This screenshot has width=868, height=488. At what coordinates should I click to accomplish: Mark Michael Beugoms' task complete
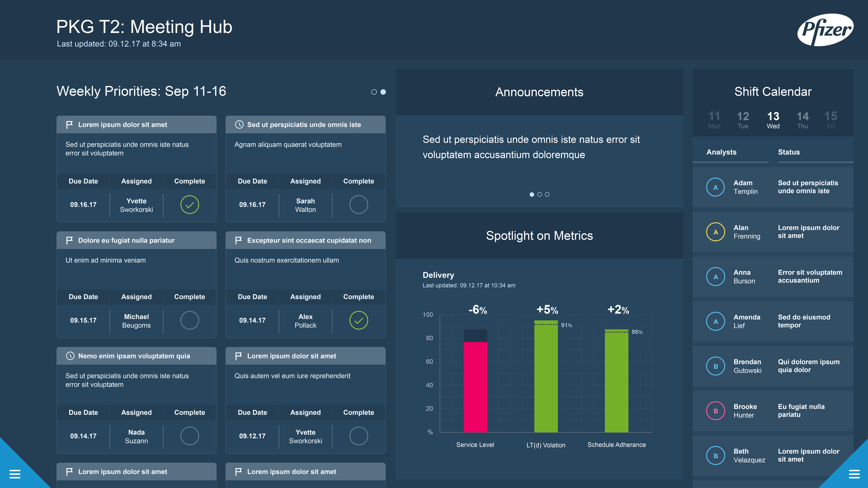tap(190, 320)
